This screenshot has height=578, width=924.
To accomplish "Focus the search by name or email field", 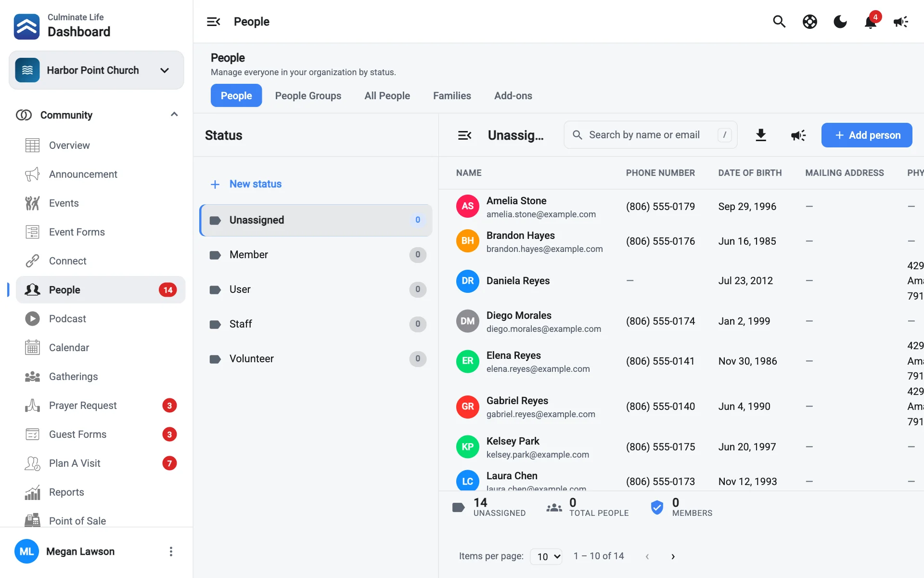I will point(651,135).
